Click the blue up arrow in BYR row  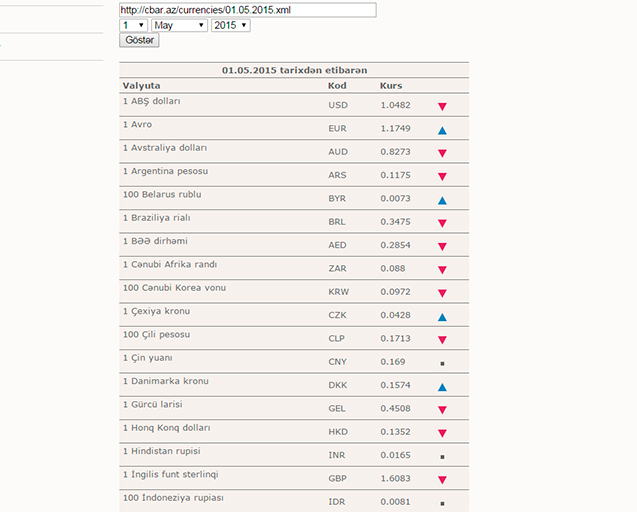442,200
